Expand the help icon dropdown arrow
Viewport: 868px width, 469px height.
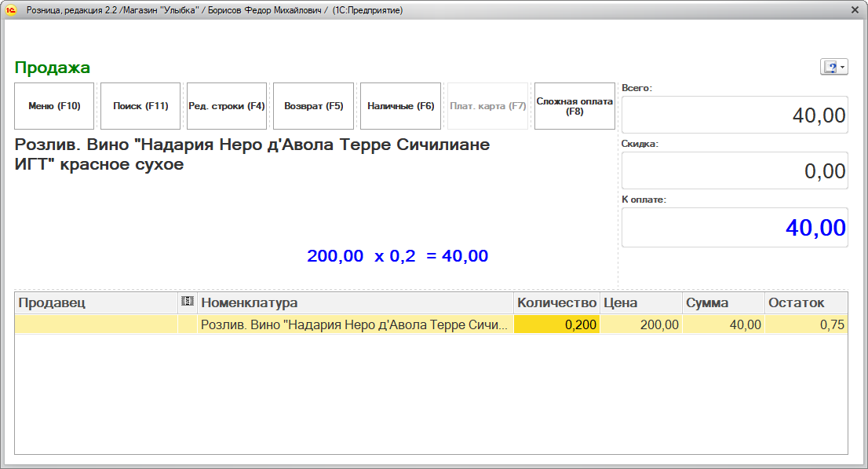point(843,67)
